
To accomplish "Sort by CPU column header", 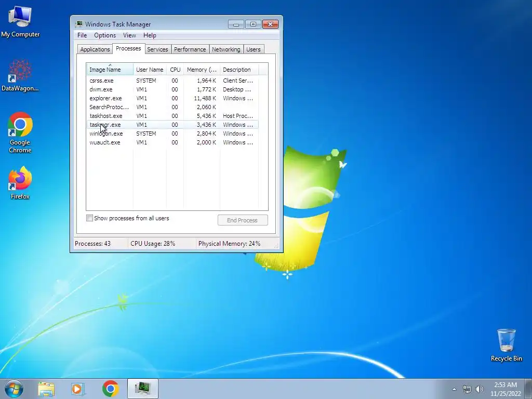I will tap(175, 70).
